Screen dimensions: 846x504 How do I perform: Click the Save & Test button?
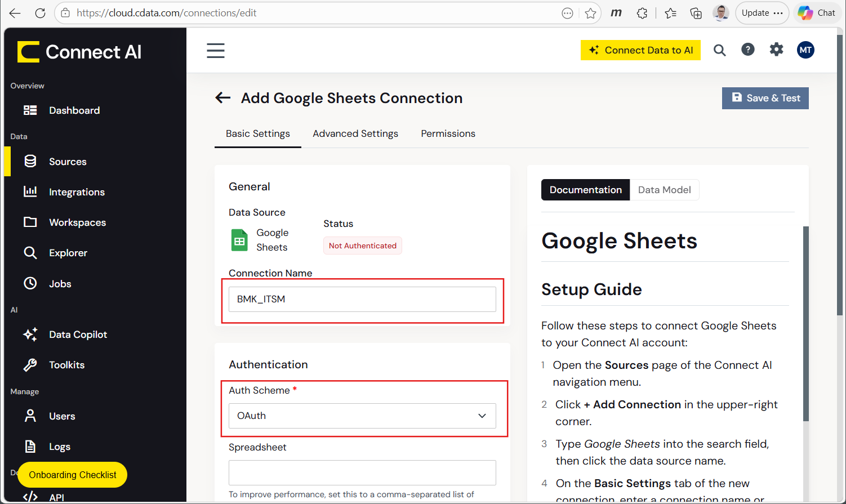pyautogui.click(x=765, y=98)
